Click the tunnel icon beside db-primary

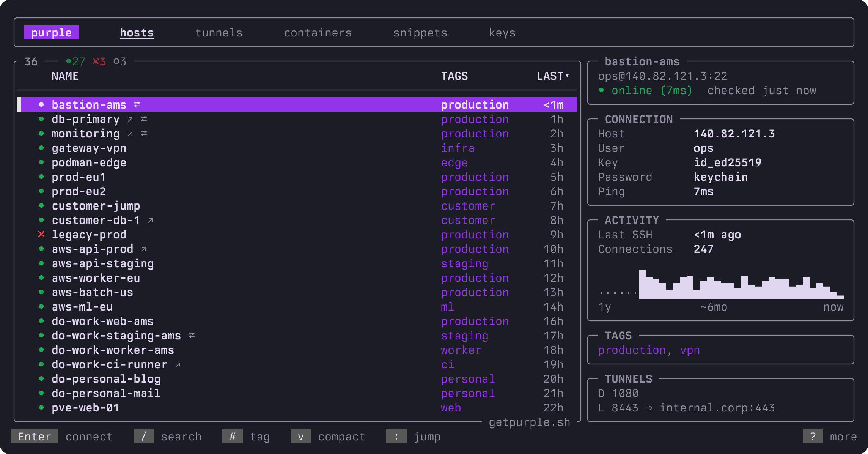(144, 119)
